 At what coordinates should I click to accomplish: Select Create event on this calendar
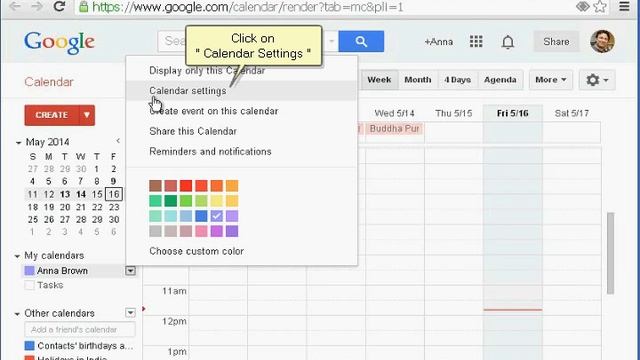coord(241,111)
